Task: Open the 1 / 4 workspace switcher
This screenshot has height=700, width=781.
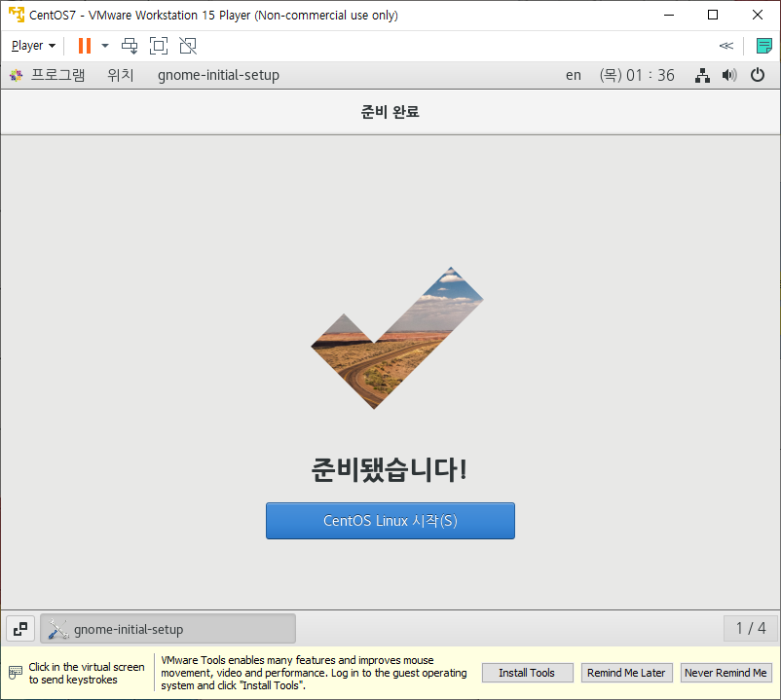Action: [x=751, y=628]
